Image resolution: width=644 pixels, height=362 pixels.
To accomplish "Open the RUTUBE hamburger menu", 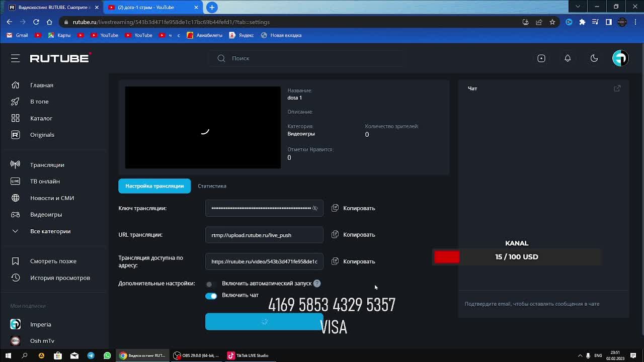I will click(15, 58).
